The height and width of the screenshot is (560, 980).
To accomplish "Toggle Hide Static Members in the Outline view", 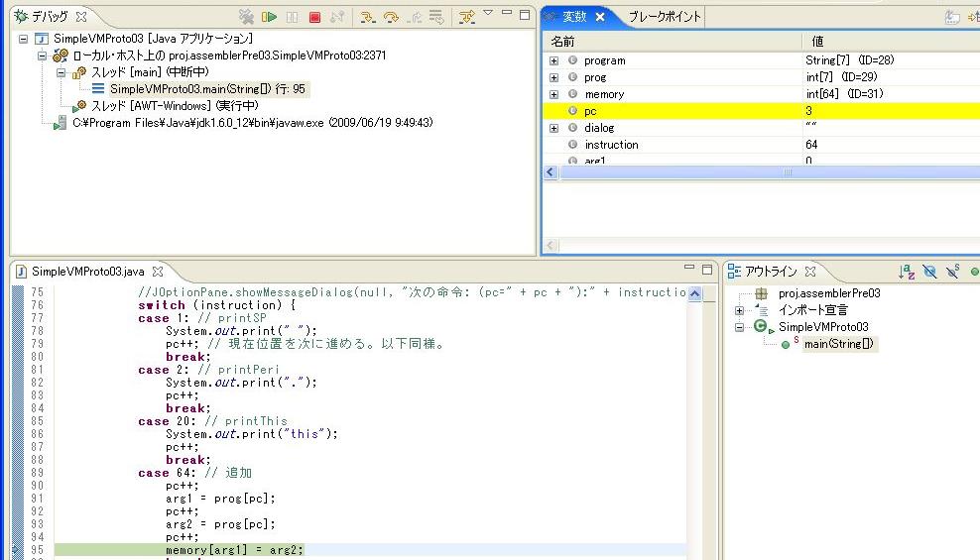I will tap(952, 272).
